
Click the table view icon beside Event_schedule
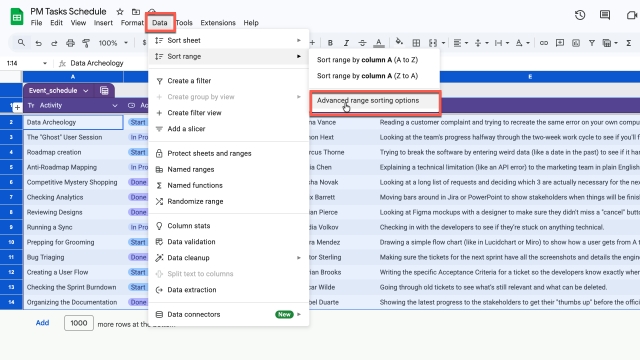point(104,91)
